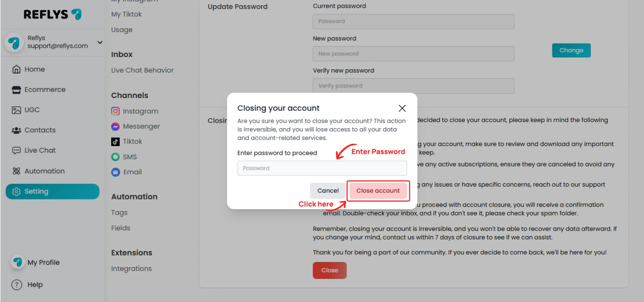Open Contacts via the people icon
This screenshot has height=302, width=644.
coord(16,130)
